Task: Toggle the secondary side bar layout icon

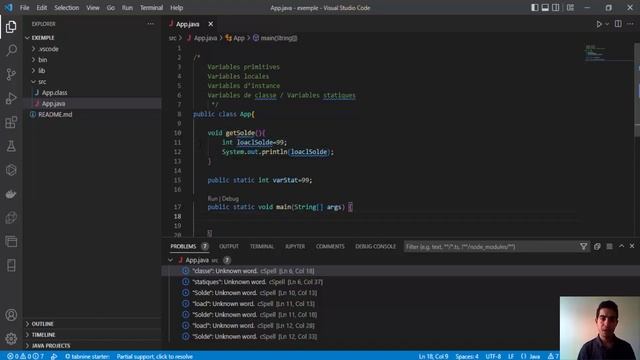Action: point(556,8)
